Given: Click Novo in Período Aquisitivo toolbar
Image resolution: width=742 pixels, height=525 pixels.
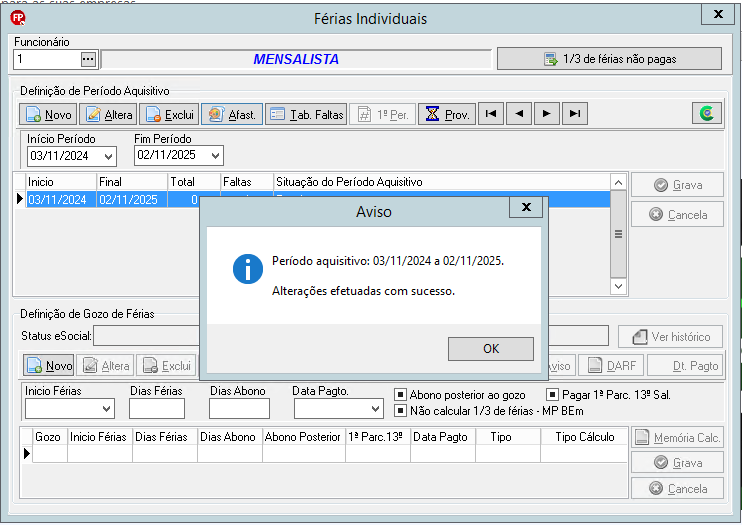Looking at the screenshot, I should coord(48,114).
